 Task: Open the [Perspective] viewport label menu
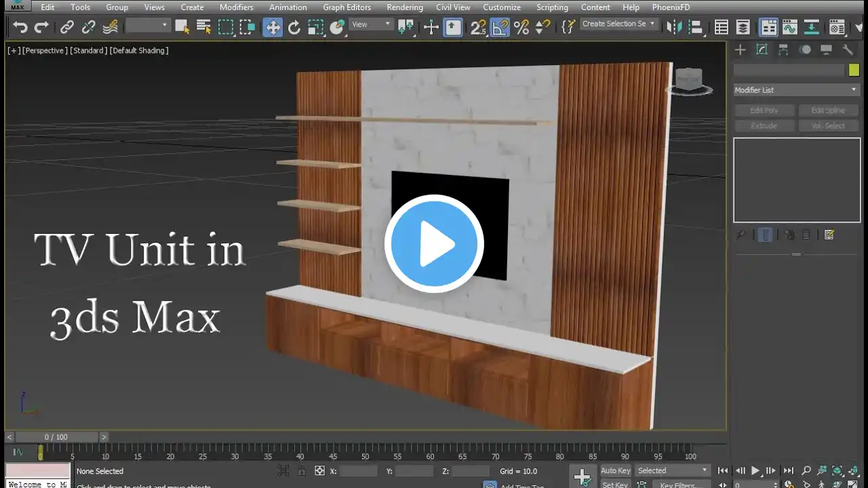45,51
